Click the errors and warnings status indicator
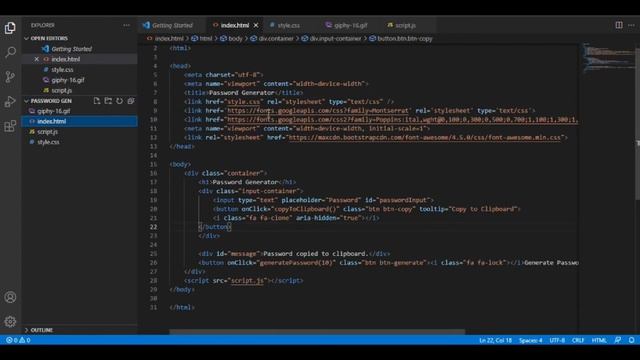The height and width of the screenshot is (360, 640). [18, 340]
